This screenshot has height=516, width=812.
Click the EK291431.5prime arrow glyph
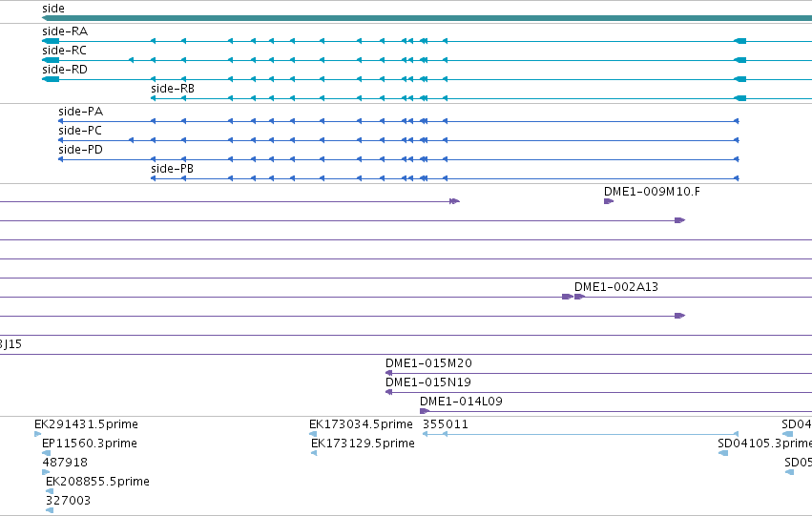[x=37, y=434]
